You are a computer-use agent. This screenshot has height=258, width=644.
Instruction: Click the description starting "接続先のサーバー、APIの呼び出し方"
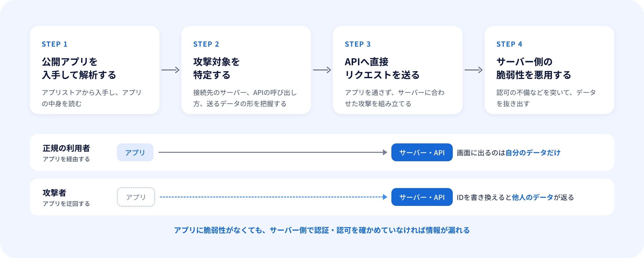pos(245,98)
